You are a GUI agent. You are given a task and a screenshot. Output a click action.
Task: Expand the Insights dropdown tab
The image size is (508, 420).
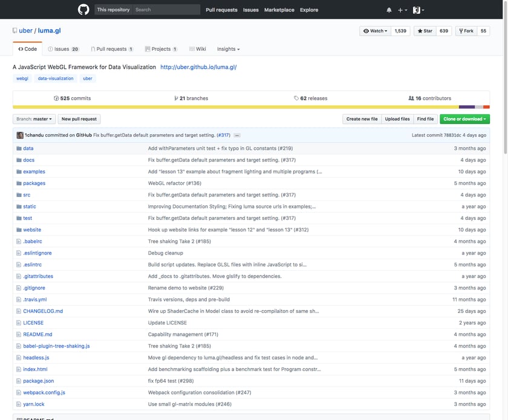click(x=229, y=49)
